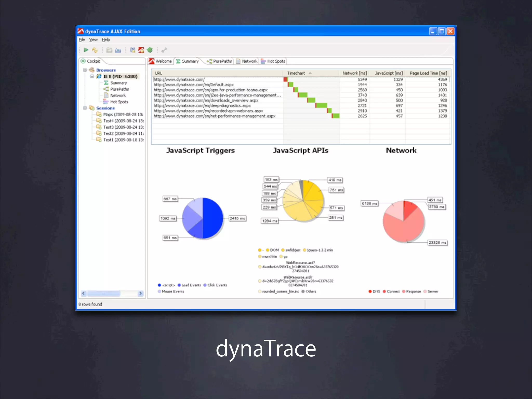Viewport: 532px width, 399px height.
Task: Select the Summary tab
Action: click(188, 61)
